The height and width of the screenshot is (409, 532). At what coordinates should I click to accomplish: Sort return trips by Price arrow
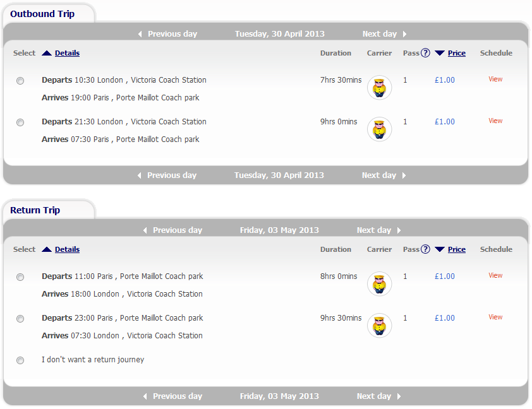(x=440, y=249)
